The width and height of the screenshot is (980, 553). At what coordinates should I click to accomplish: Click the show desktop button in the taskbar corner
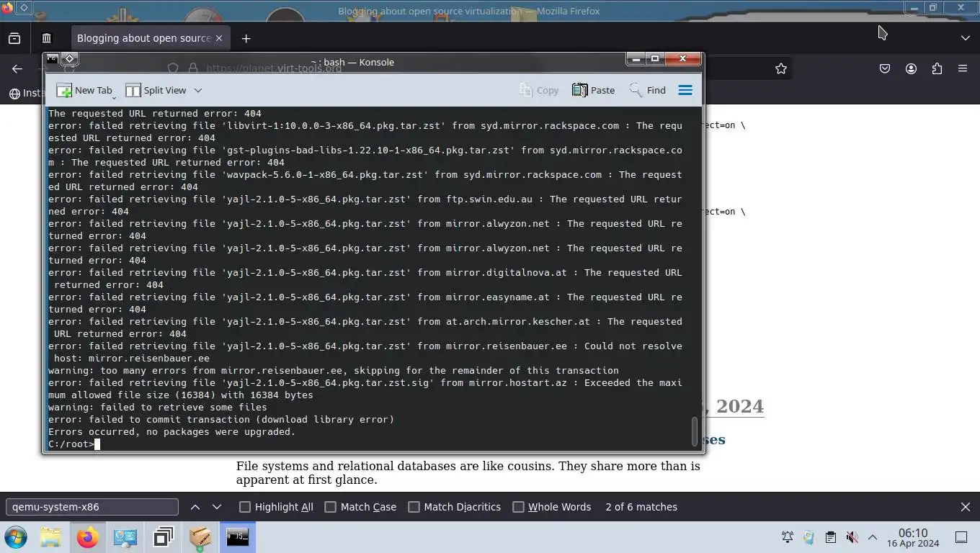(x=961, y=537)
